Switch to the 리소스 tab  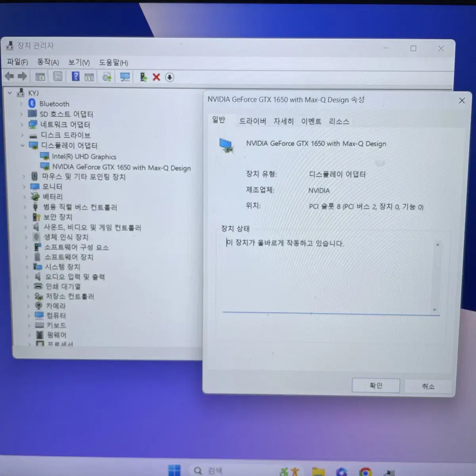pyautogui.click(x=339, y=121)
